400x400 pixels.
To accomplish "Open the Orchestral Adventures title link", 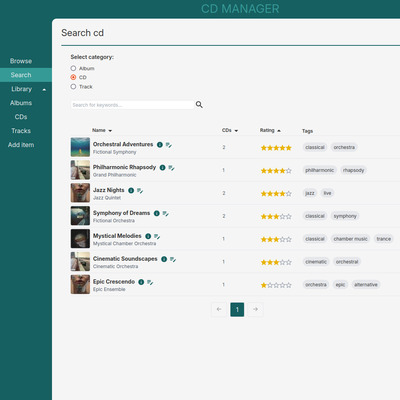I will pyautogui.click(x=123, y=144).
